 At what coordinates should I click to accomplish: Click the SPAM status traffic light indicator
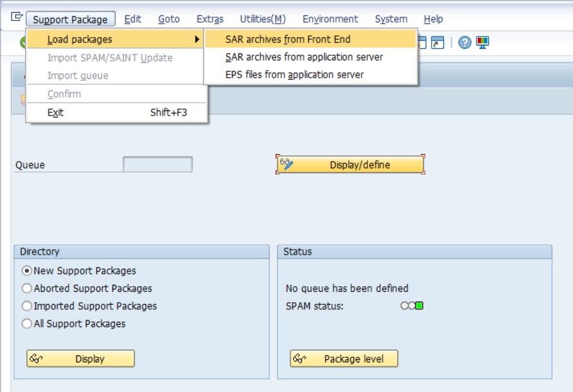[412, 305]
